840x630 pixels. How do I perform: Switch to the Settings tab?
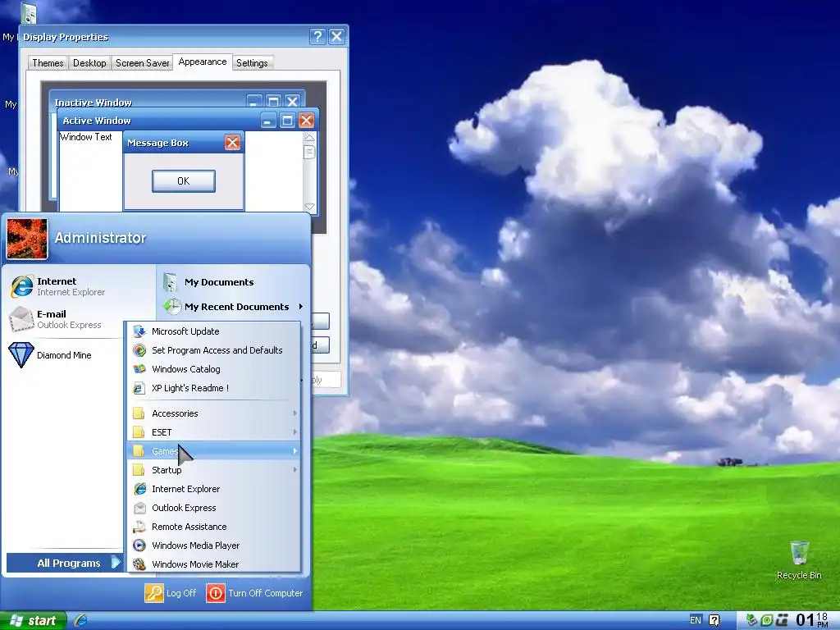coord(252,62)
